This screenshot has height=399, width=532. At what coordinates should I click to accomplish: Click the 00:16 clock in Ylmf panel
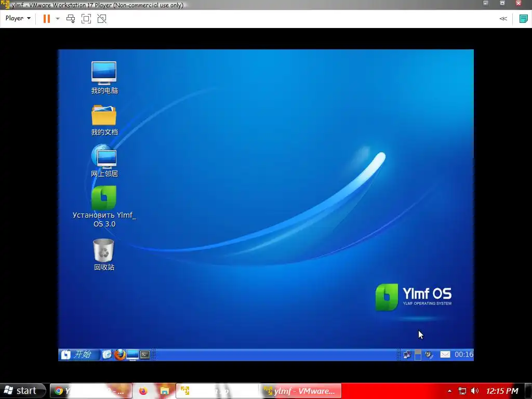tap(464, 354)
